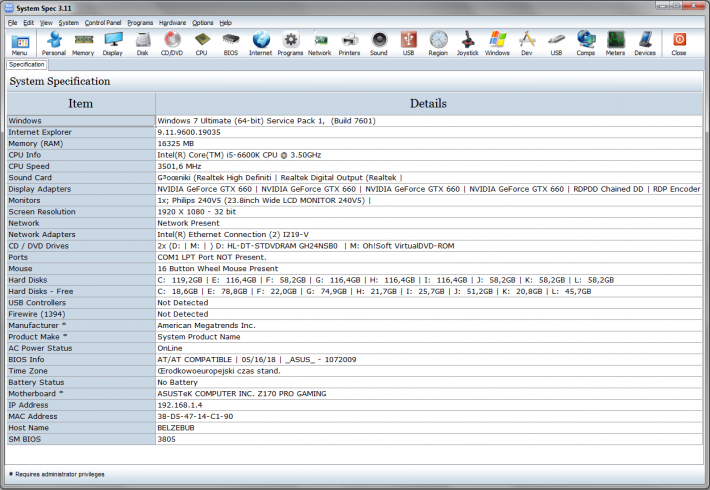
Task: Select the Specification tab
Action: pos(27,65)
